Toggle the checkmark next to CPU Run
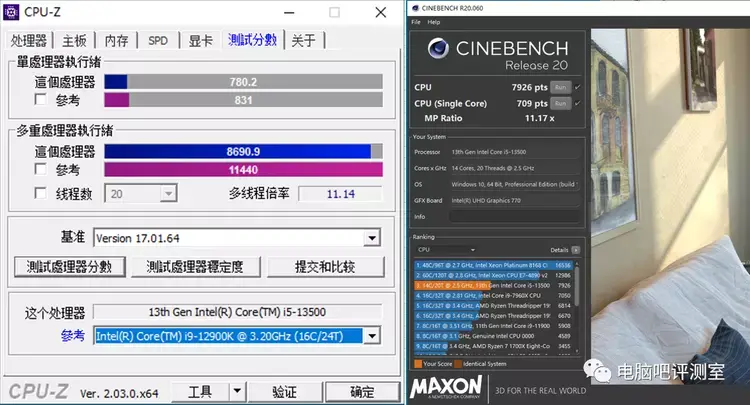The image size is (750, 405). (x=577, y=87)
